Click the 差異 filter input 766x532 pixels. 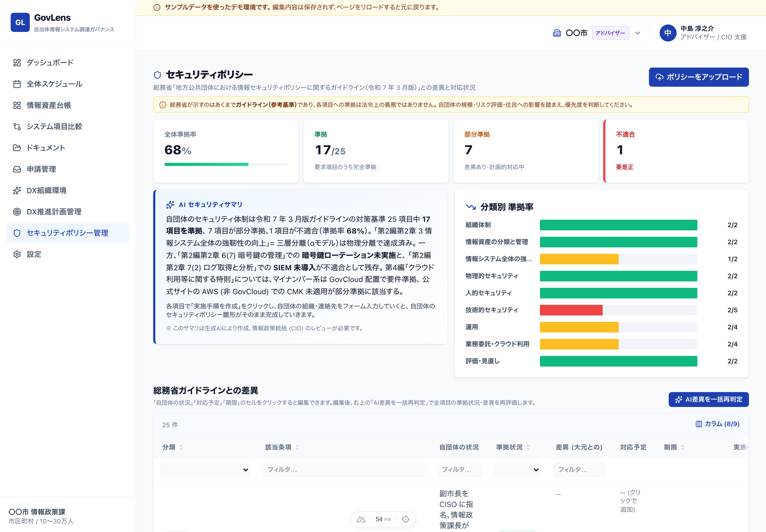click(579, 470)
